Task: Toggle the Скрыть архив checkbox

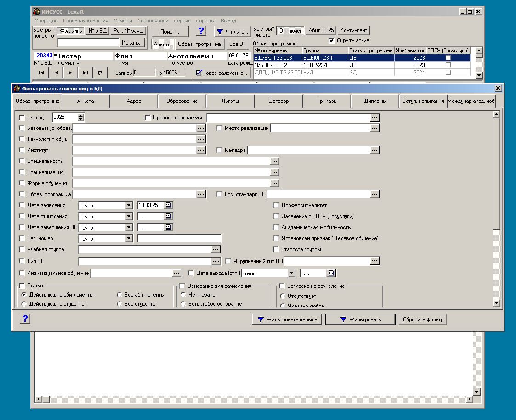Action: click(331, 40)
